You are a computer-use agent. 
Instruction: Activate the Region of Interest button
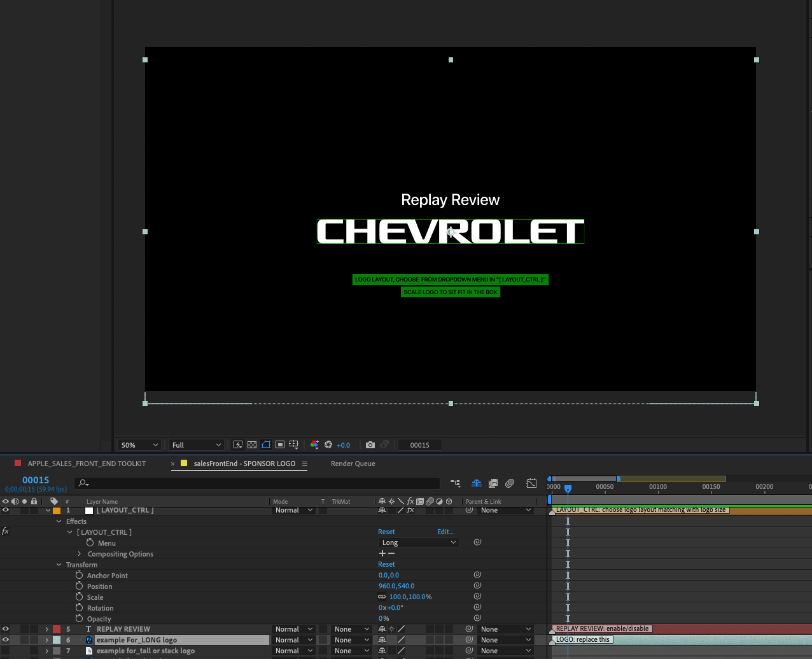280,445
